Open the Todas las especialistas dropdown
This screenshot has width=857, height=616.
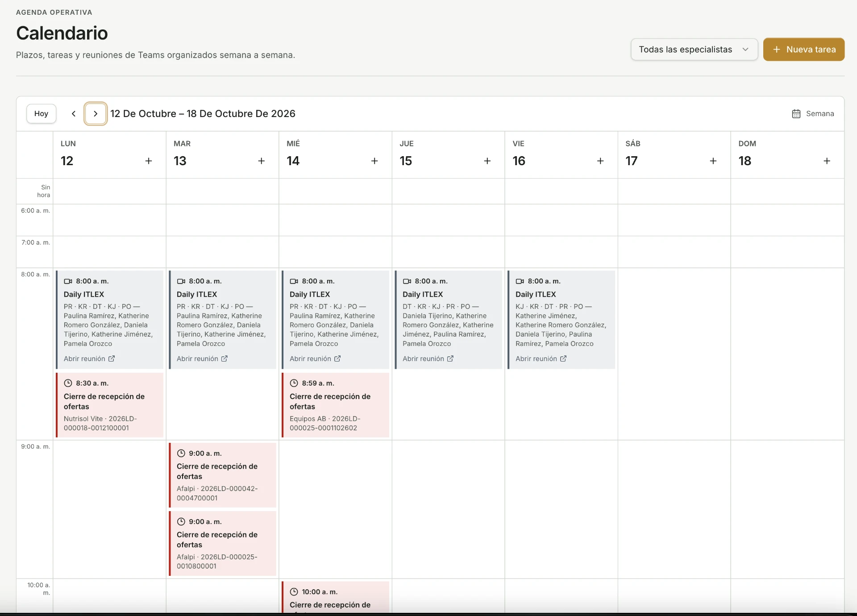[694, 50]
